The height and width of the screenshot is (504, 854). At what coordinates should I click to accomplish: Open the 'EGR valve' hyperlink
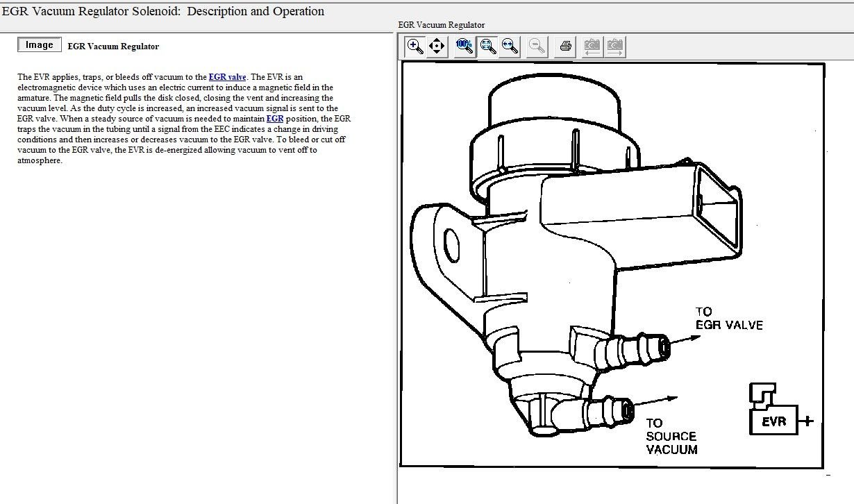227,77
